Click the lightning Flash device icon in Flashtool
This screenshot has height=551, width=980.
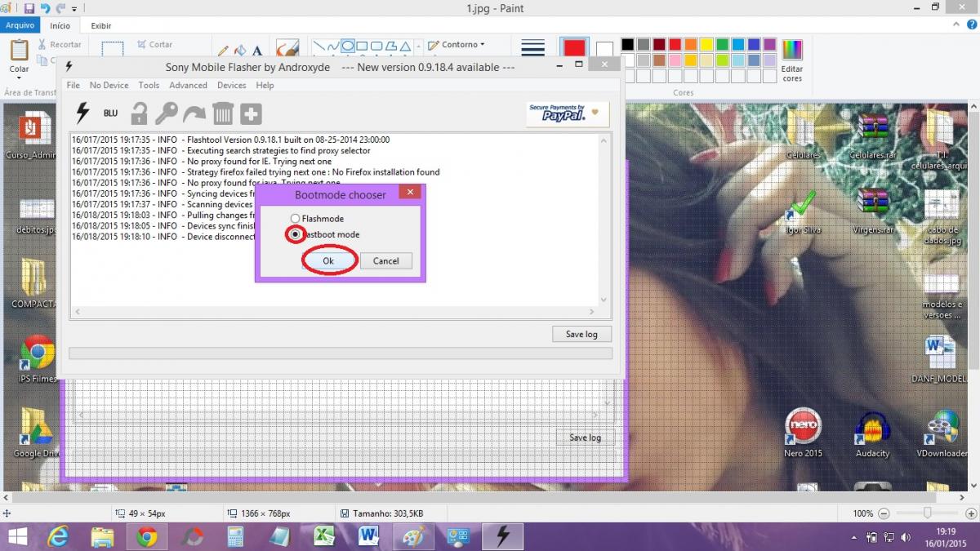pyautogui.click(x=82, y=113)
